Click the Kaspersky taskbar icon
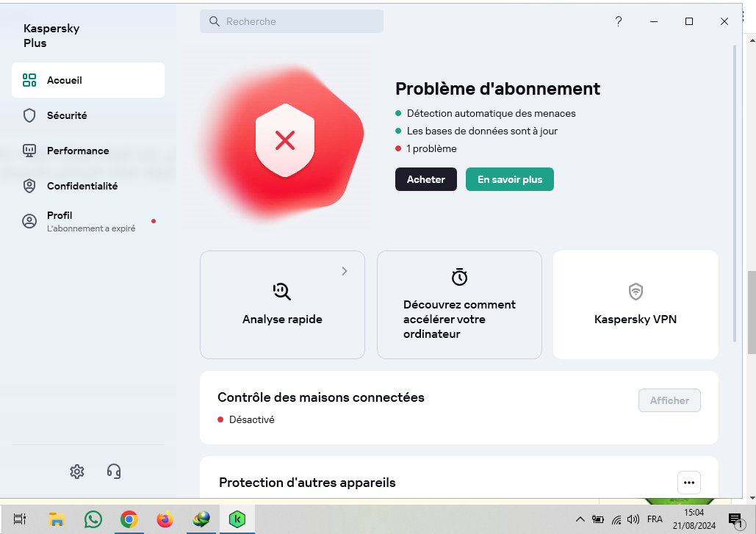The height and width of the screenshot is (534, 756). pyautogui.click(x=237, y=519)
